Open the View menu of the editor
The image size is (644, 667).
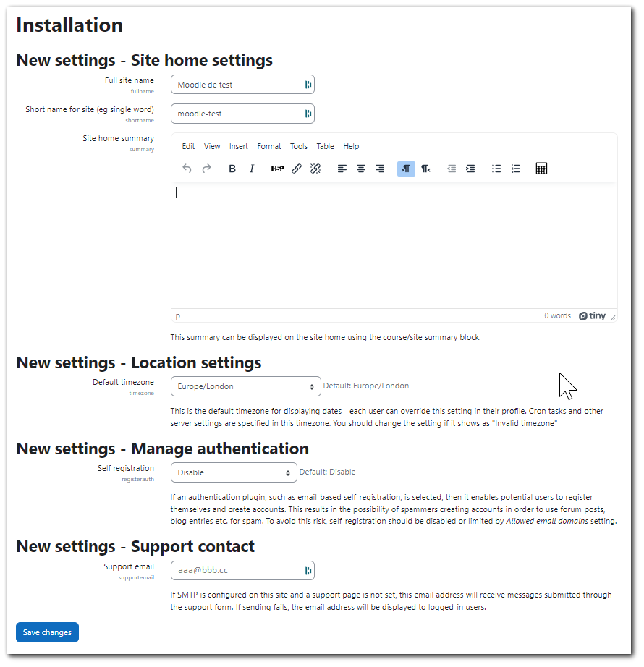[212, 146]
